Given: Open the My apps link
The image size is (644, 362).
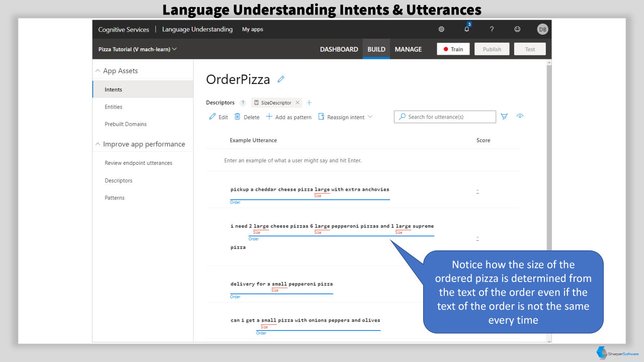Looking at the screenshot, I should [253, 29].
